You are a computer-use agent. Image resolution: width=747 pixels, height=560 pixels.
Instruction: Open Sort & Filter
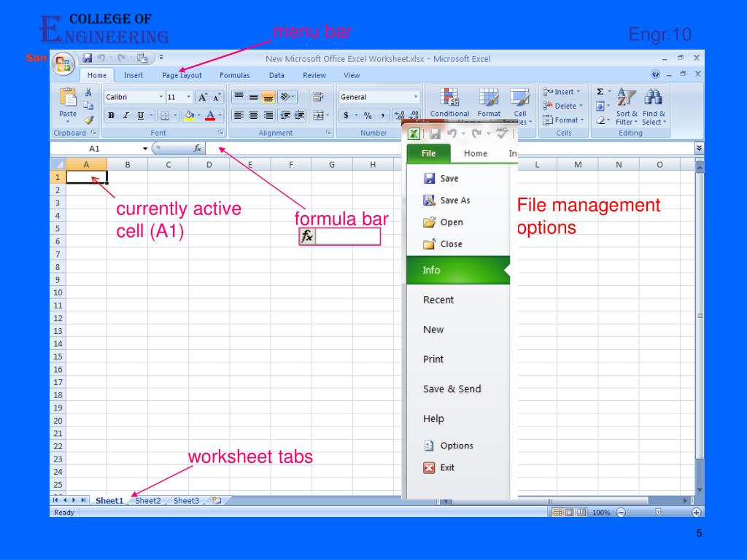coord(627,106)
